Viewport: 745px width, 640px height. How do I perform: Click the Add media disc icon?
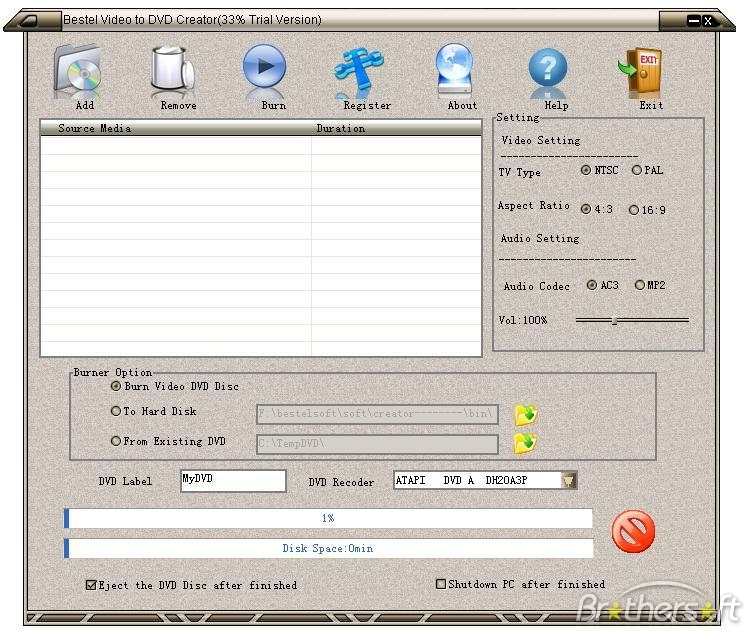78,68
